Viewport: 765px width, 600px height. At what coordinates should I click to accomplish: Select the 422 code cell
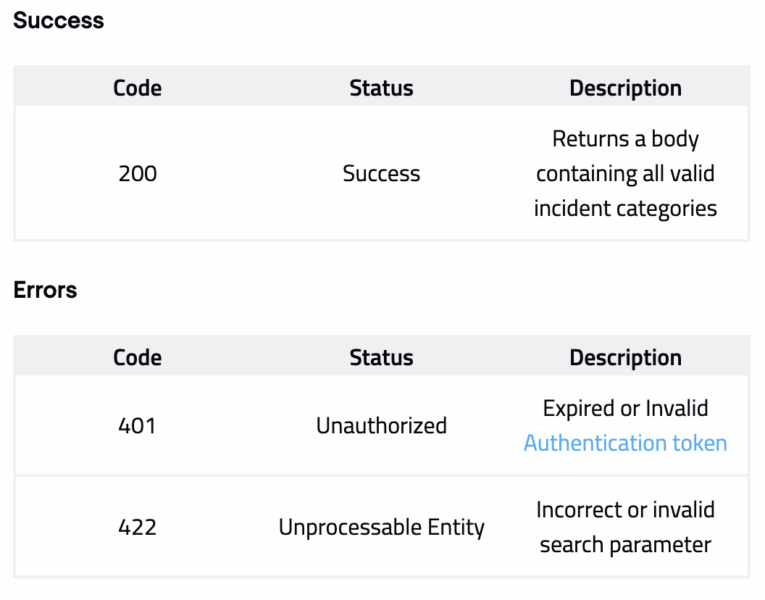(137, 527)
